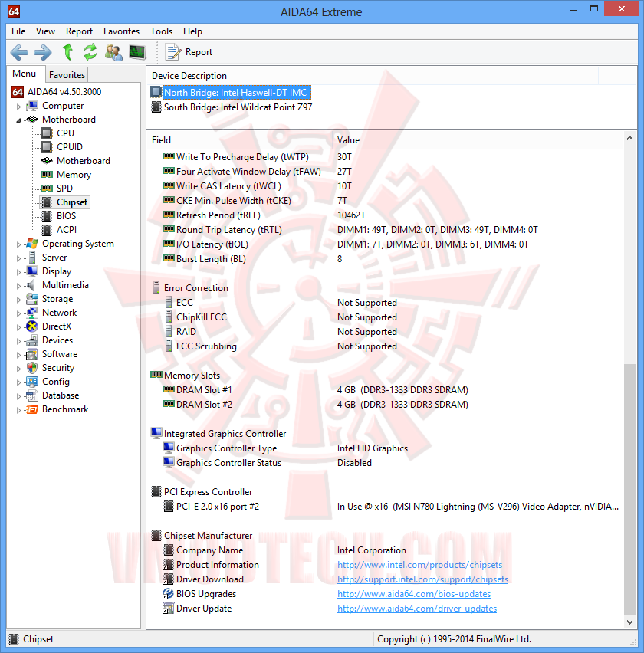Viewport: 644px width, 653px height.
Task: Select the CPU item icon
Action: pyautogui.click(x=47, y=133)
